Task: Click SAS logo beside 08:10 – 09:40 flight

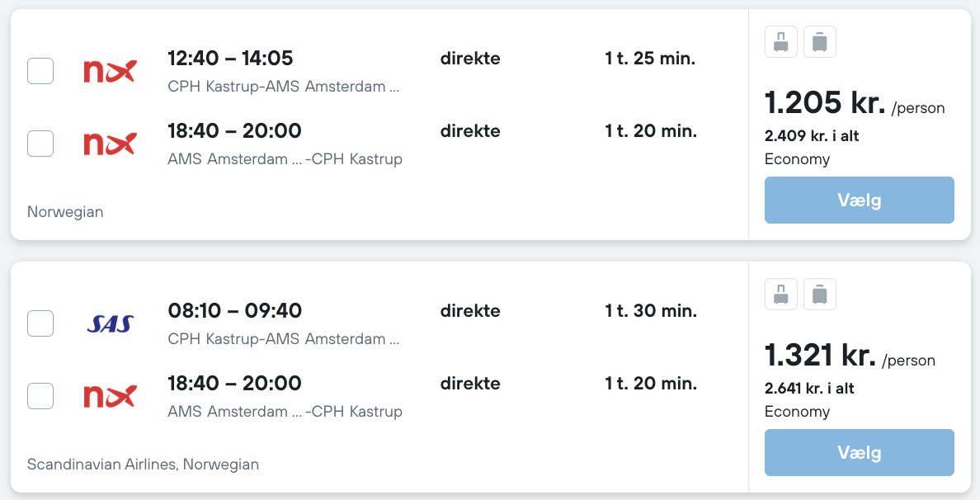Action: 110,323
